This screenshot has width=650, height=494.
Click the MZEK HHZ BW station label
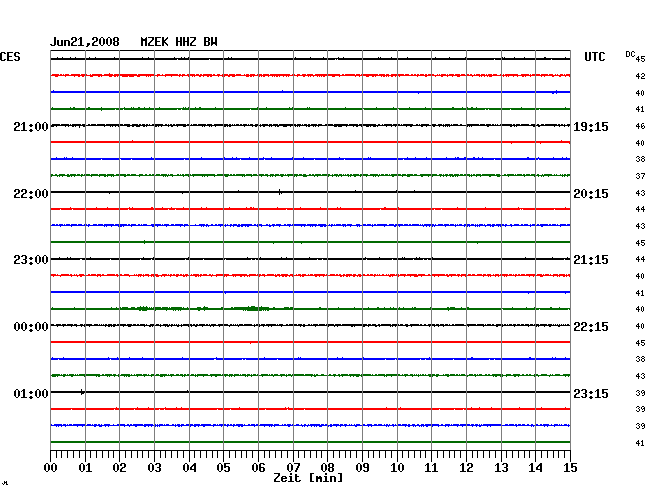click(179, 42)
